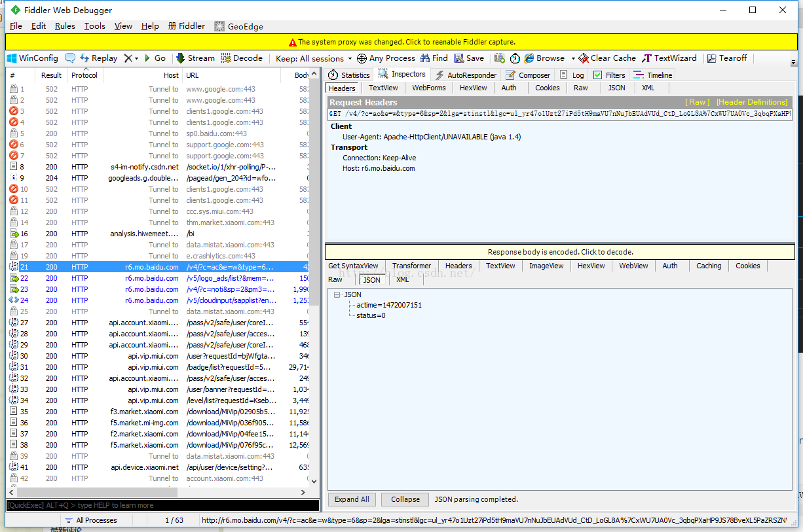Toggle the Filters tab checkbox
Viewport: 803px width, 532px height.
[x=597, y=75]
